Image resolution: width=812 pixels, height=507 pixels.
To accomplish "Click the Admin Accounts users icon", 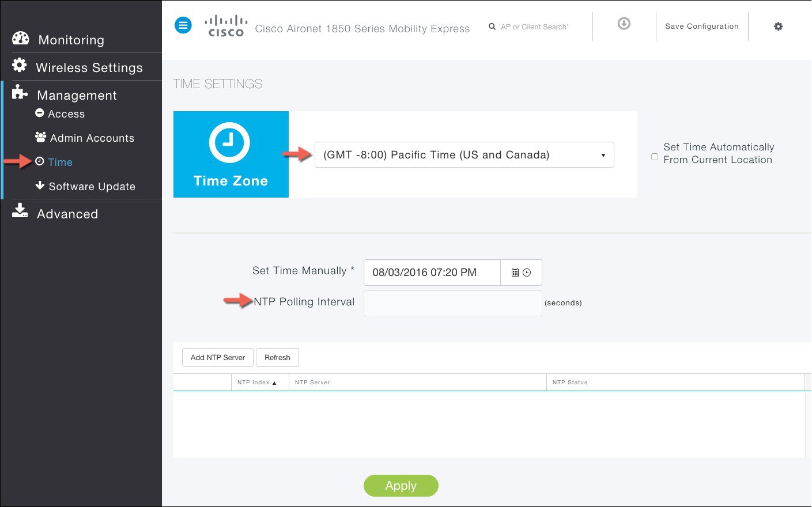I will click(x=40, y=137).
